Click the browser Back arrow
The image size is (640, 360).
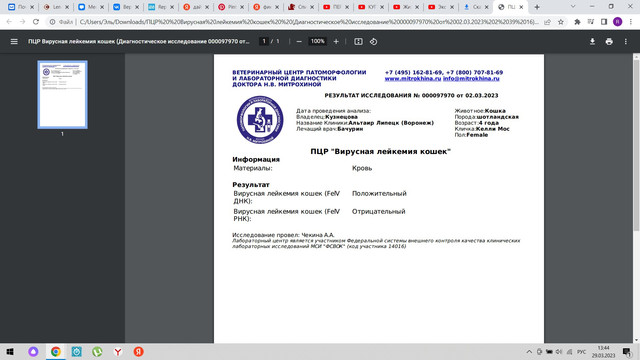(x=9, y=22)
